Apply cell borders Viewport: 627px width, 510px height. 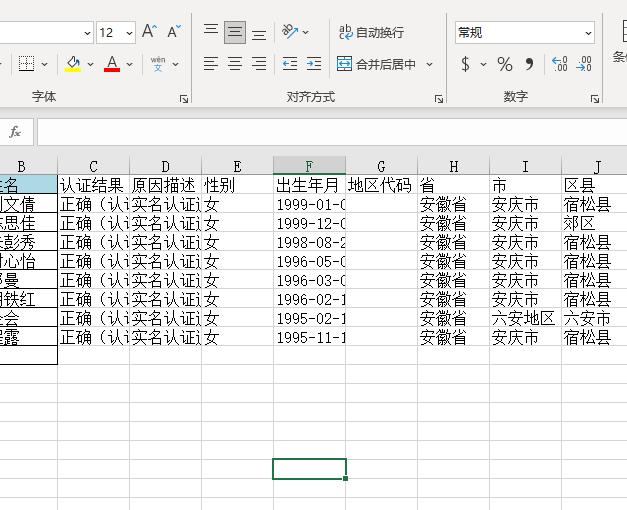pyautogui.click(x=26, y=64)
